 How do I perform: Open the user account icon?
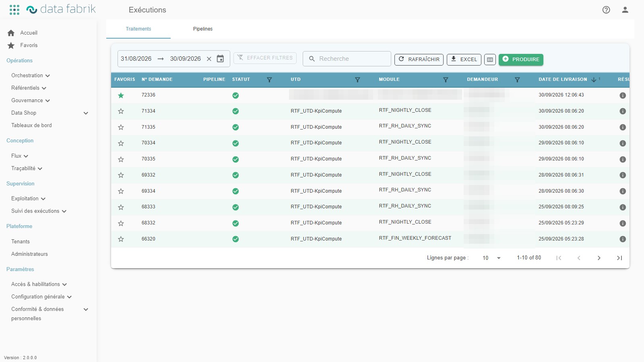pos(625,10)
